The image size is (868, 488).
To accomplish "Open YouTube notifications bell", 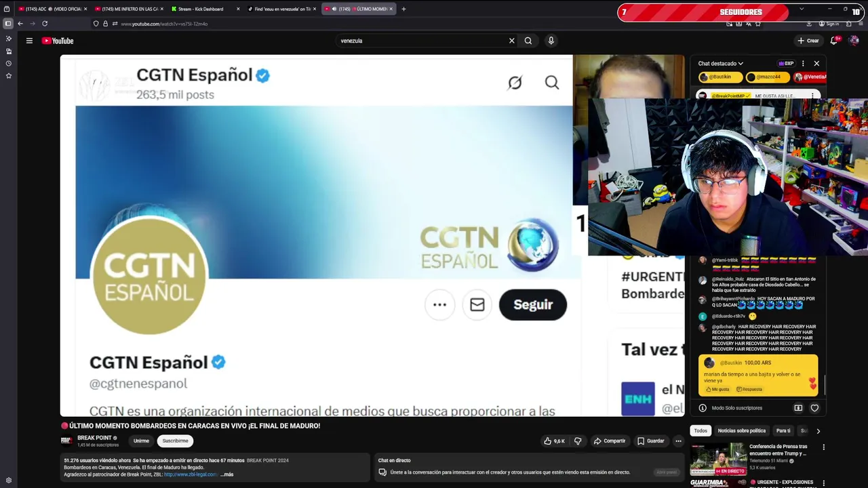I will [x=835, y=41].
